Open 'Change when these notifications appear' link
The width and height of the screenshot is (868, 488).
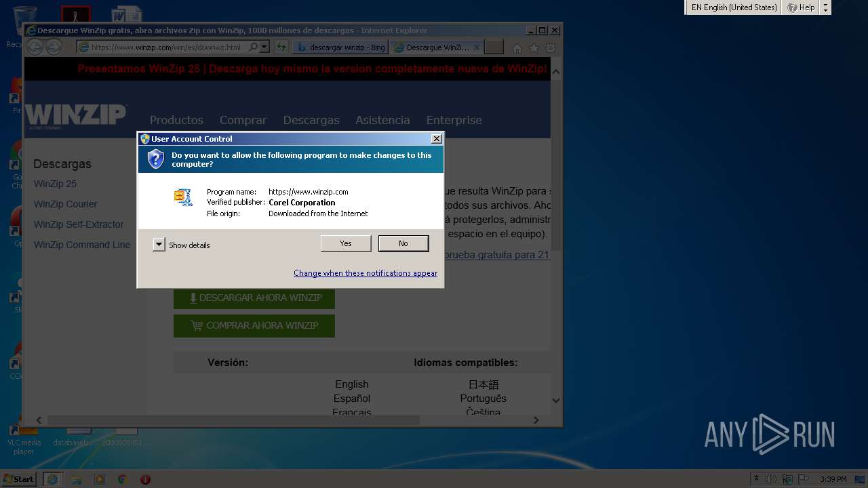(366, 273)
